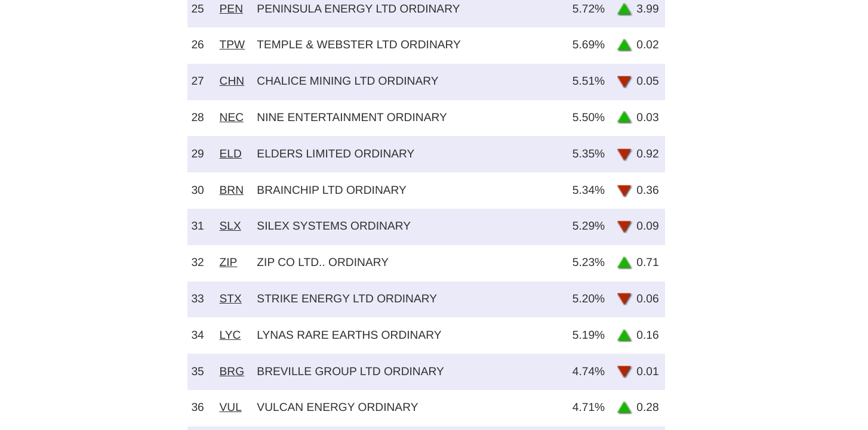Click red down arrow in Brainchip row
This screenshot has width=868, height=430.
tap(624, 191)
